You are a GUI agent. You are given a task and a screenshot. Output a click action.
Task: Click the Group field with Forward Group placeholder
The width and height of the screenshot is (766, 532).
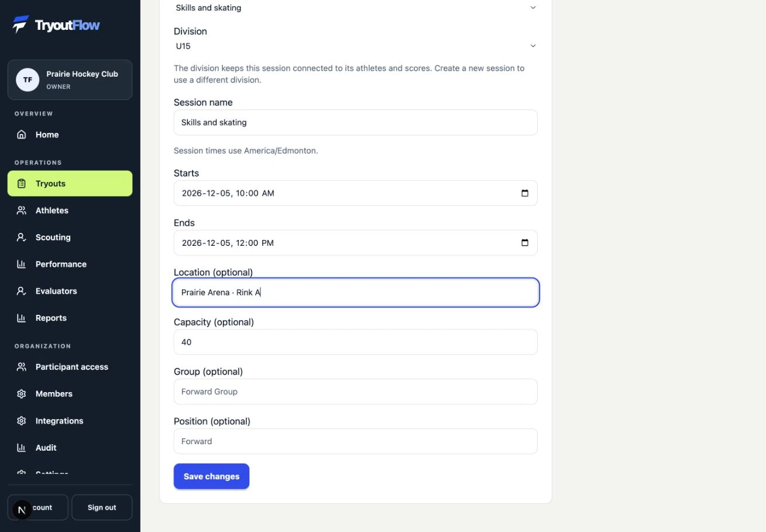pyautogui.click(x=356, y=392)
